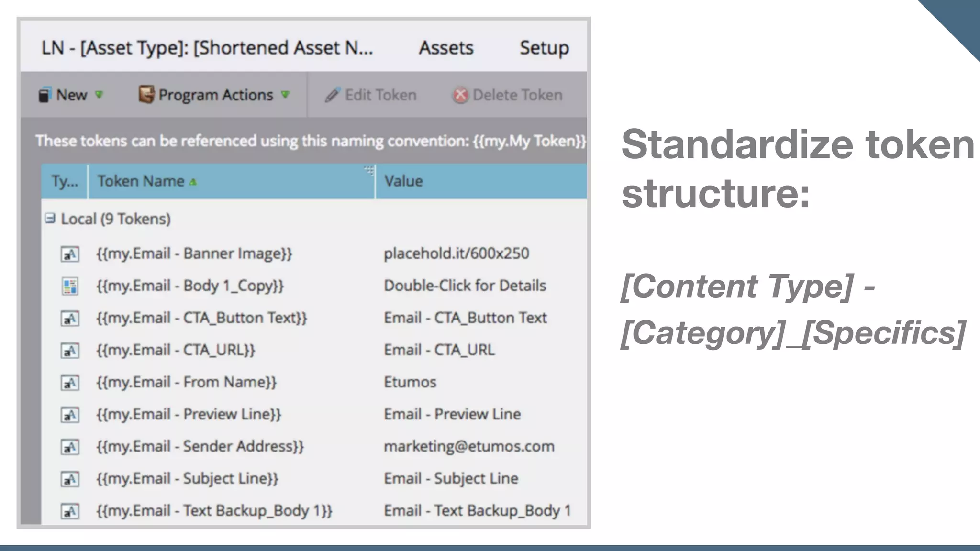
Task: Click token icon for Subject Line row
Action: pos(70,479)
